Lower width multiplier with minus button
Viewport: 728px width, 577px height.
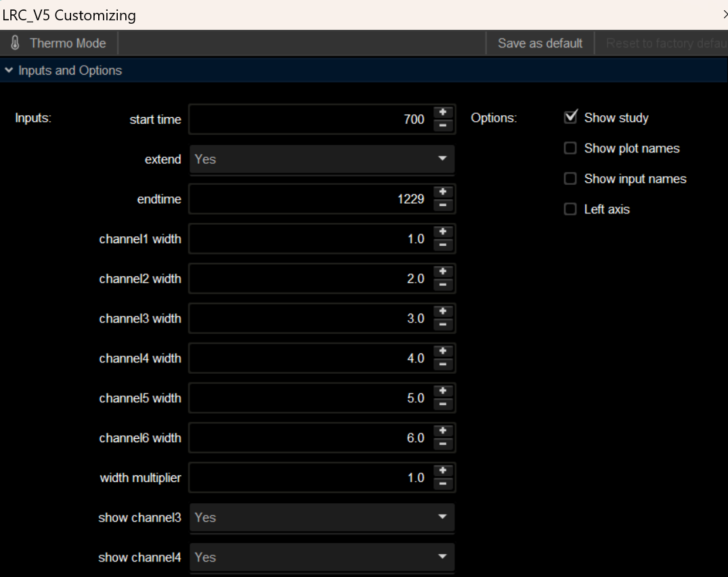pyautogui.click(x=443, y=484)
